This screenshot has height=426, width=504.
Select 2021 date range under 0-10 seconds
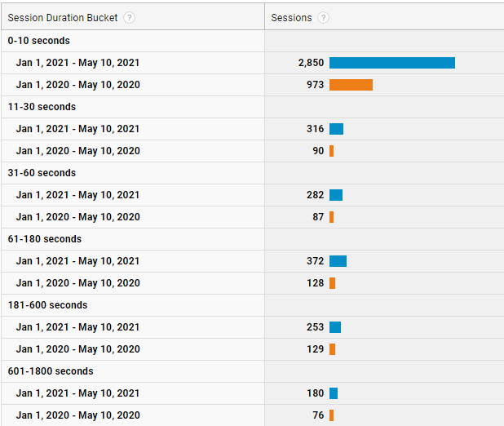(77, 63)
